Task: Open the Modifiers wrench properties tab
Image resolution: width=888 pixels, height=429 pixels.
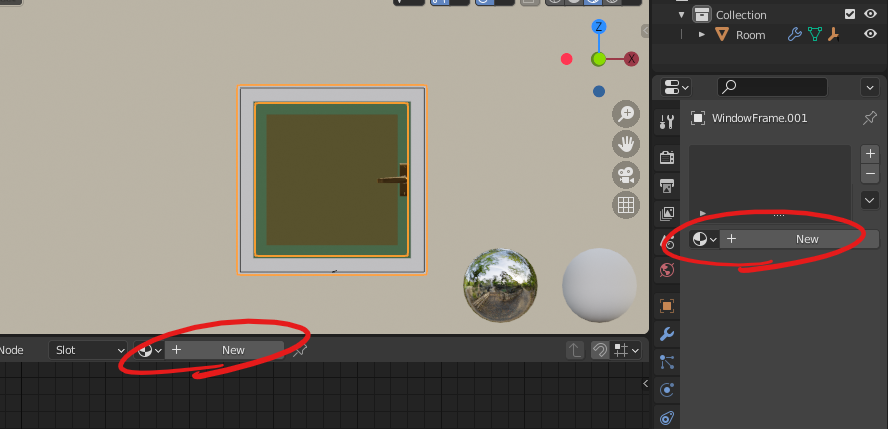Action: [667, 334]
